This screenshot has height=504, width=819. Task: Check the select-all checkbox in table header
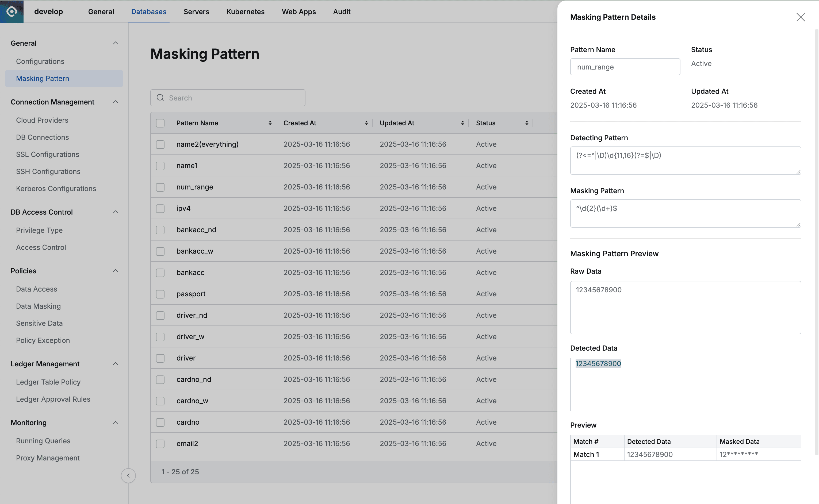point(160,123)
